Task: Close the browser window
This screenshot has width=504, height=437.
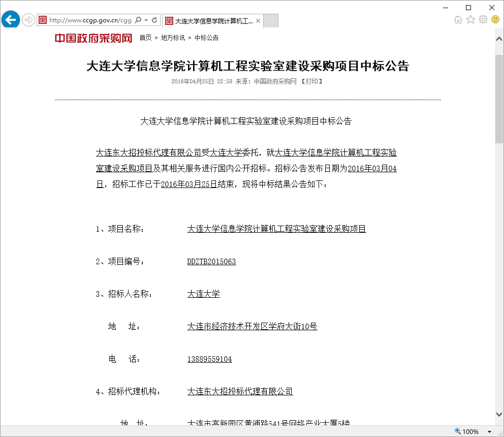Action: click(x=492, y=8)
